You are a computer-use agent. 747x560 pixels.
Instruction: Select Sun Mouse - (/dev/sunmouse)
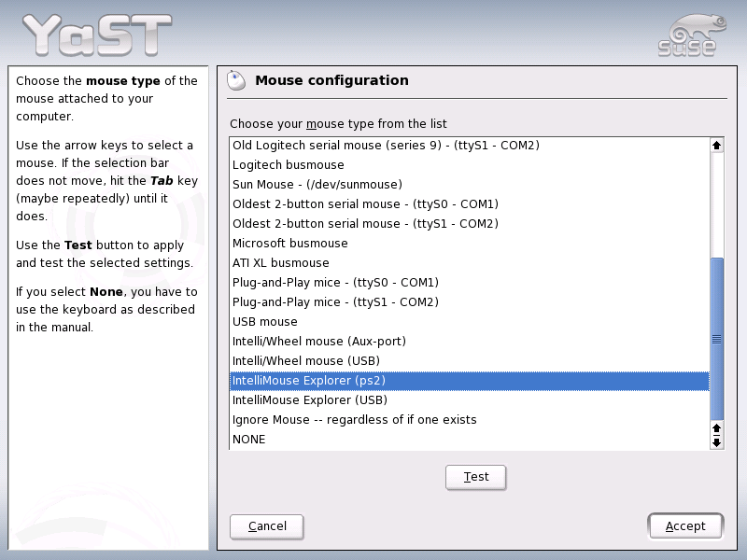point(470,184)
